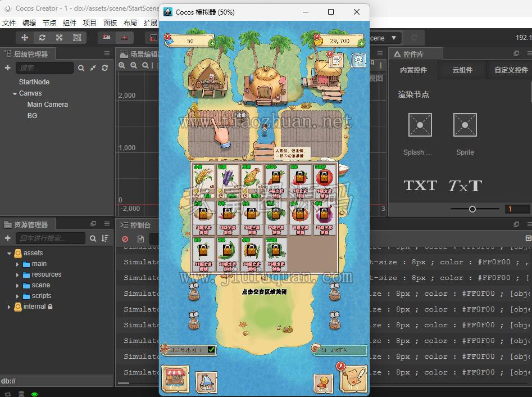Add a node in hierarchy panel
Image resolution: width=532 pixels, height=397 pixels.
pyautogui.click(x=7, y=68)
